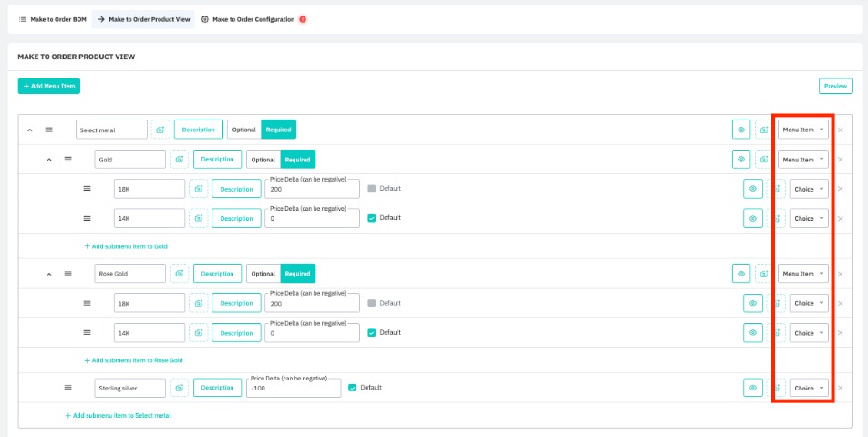
Task: Click the Preview button
Action: [x=835, y=86]
